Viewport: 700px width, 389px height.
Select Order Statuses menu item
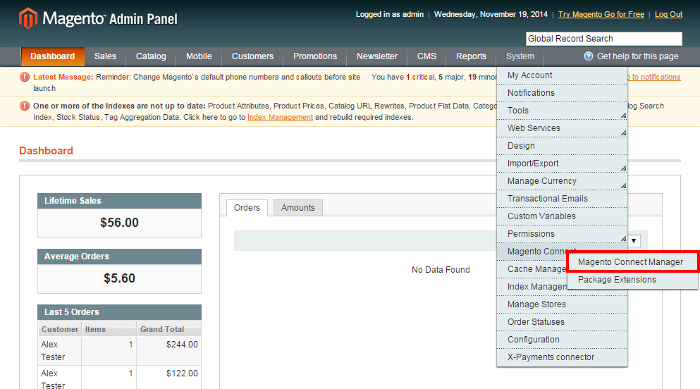click(562, 322)
